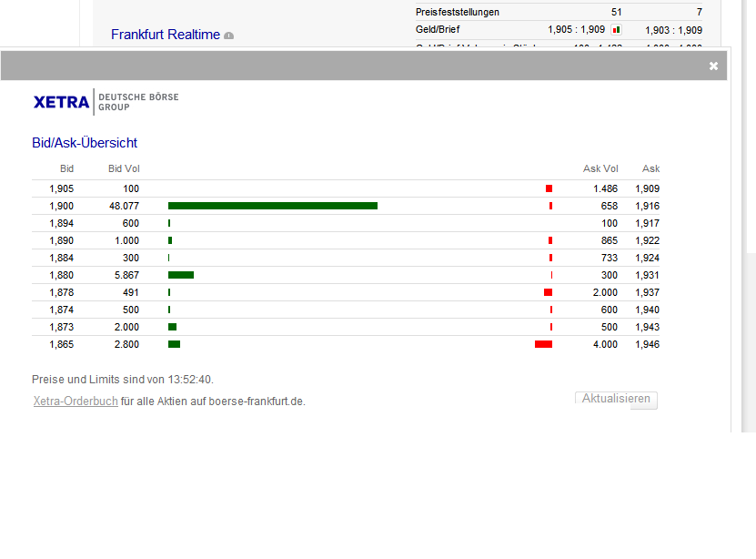Open the Xetra-Orderbuch link
The width and height of the screenshot is (756, 559).
point(75,401)
